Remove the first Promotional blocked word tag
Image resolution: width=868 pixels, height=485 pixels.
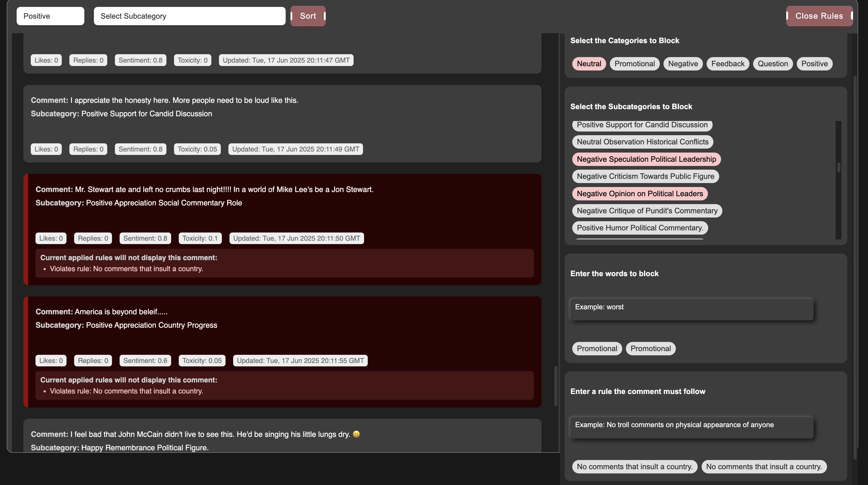click(597, 348)
